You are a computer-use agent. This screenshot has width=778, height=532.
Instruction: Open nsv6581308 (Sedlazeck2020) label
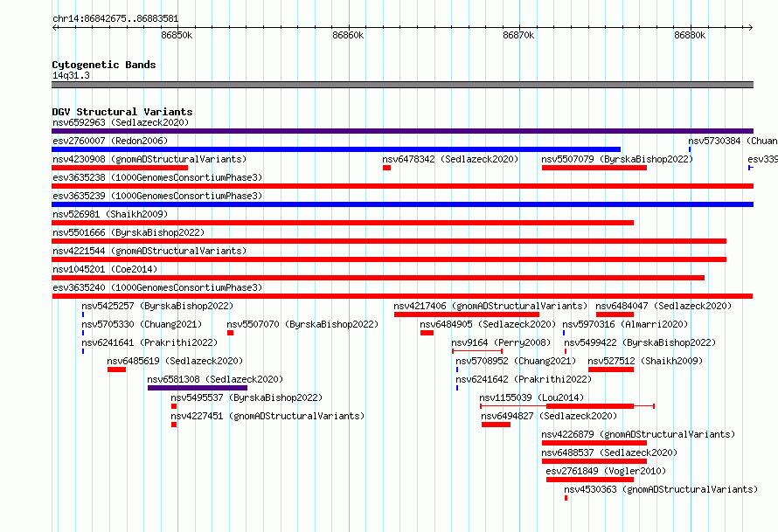pos(215,379)
